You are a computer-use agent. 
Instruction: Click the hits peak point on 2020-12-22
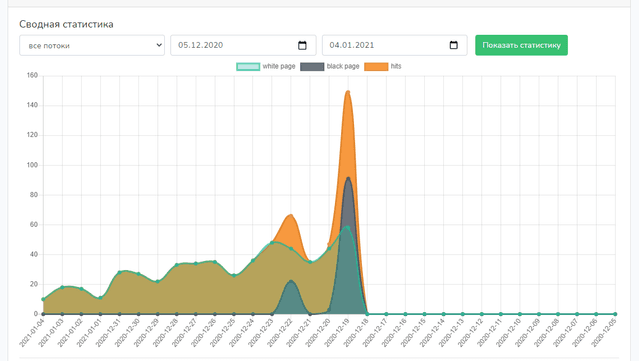(x=291, y=216)
